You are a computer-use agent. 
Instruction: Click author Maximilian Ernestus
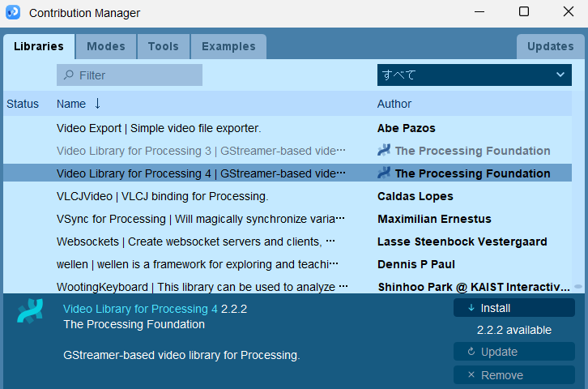(x=434, y=219)
